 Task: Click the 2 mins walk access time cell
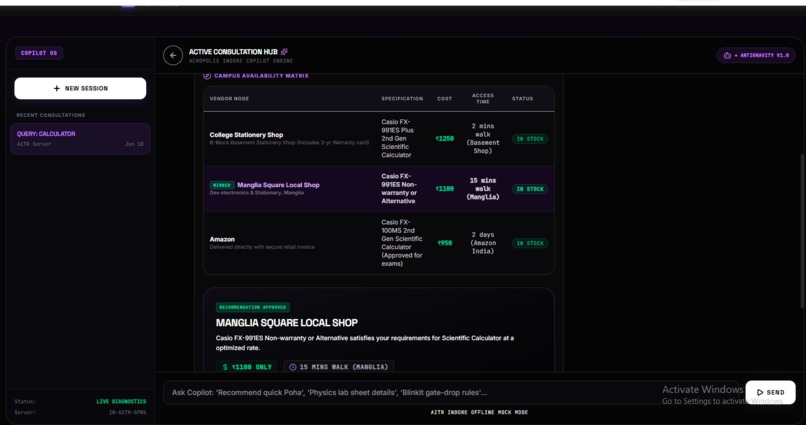[483, 139]
